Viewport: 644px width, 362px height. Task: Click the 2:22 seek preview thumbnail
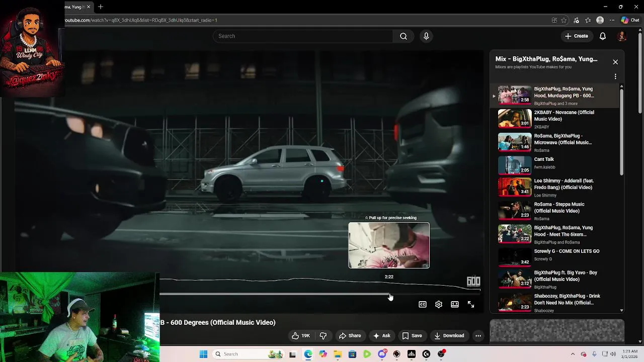tap(389, 245)
